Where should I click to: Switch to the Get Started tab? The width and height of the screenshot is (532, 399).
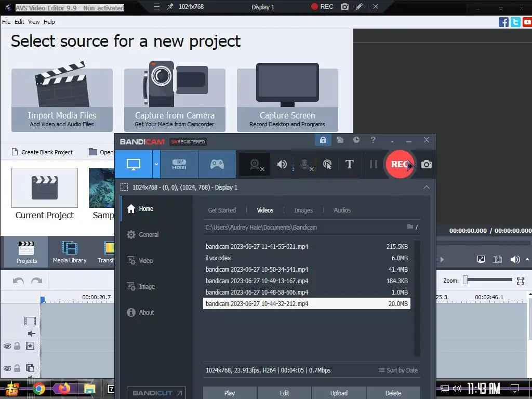pyautogui.click(x=222, y=210)
